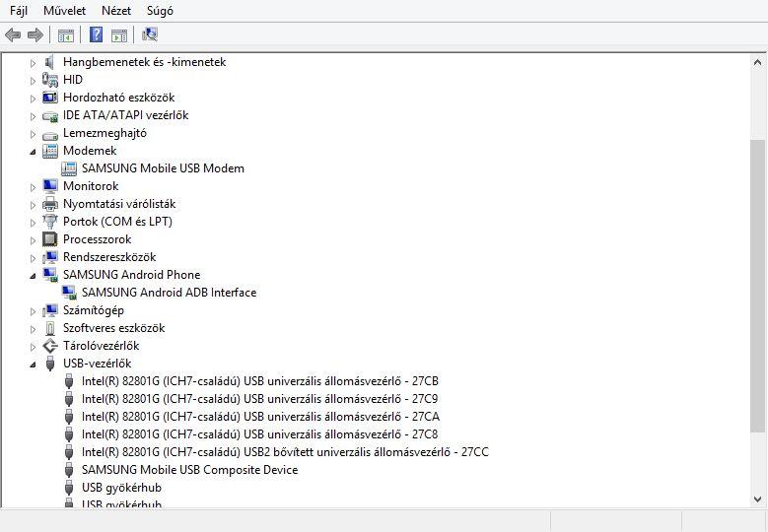Select the USB2 bővített állomásvezérlő 27CC entry

[x=285, y=452]
